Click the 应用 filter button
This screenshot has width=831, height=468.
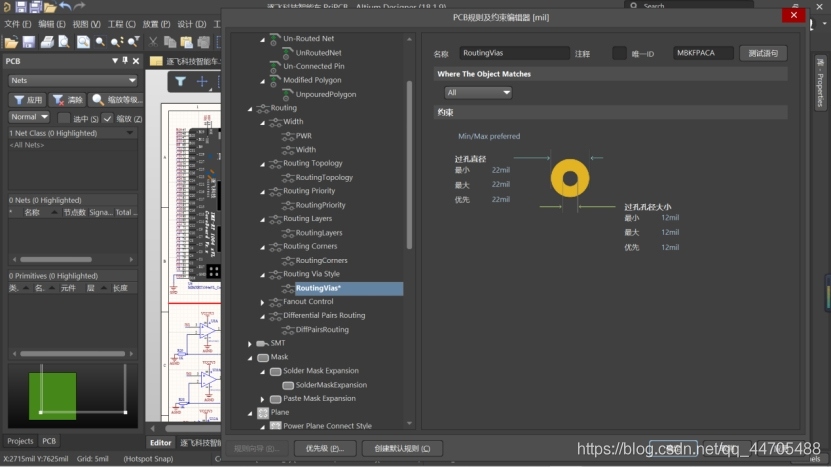coord(28,99)
